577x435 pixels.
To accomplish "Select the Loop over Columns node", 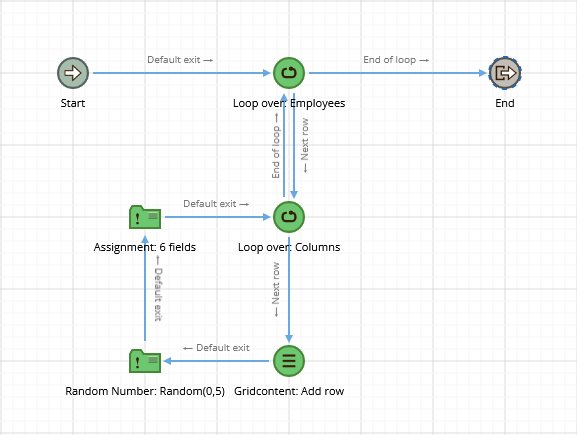I will click(289, 217).
